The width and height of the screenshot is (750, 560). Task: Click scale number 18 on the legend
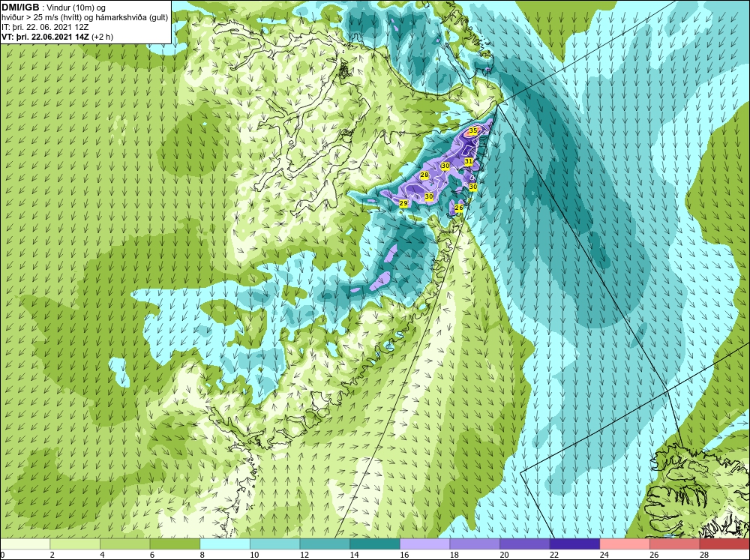click(x=454, y=555)
